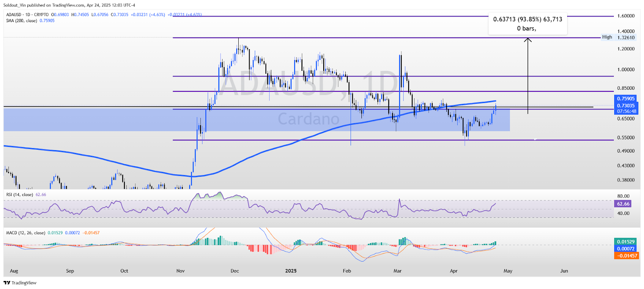Click the 0.43000 price axis label
644x289 pixels.
pos(626,165)
